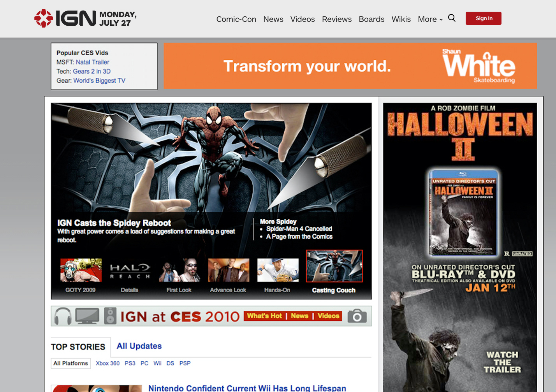Viewport: 556px width, 392px height.
Task: Click News in the CES 2010 banner
Action: click(299, 316)
